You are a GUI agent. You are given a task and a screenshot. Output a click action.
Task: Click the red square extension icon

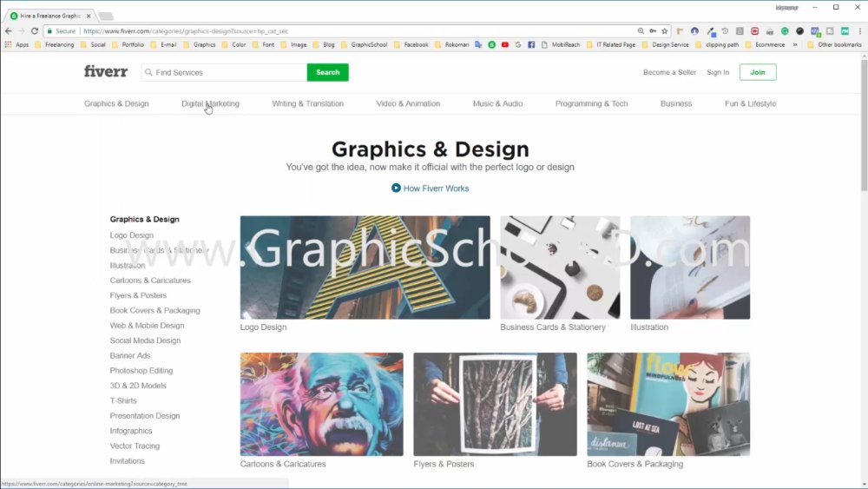pos(754,31)
